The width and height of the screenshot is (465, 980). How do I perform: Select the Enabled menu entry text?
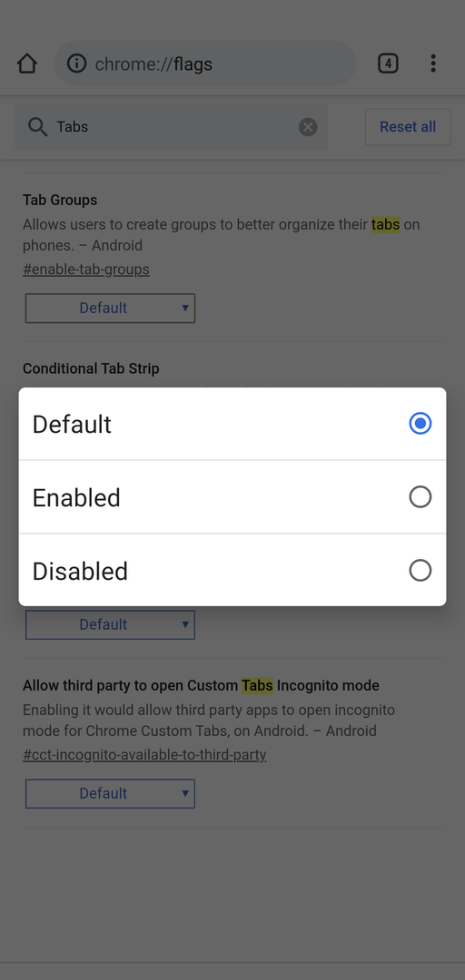(x=76, y=497)
